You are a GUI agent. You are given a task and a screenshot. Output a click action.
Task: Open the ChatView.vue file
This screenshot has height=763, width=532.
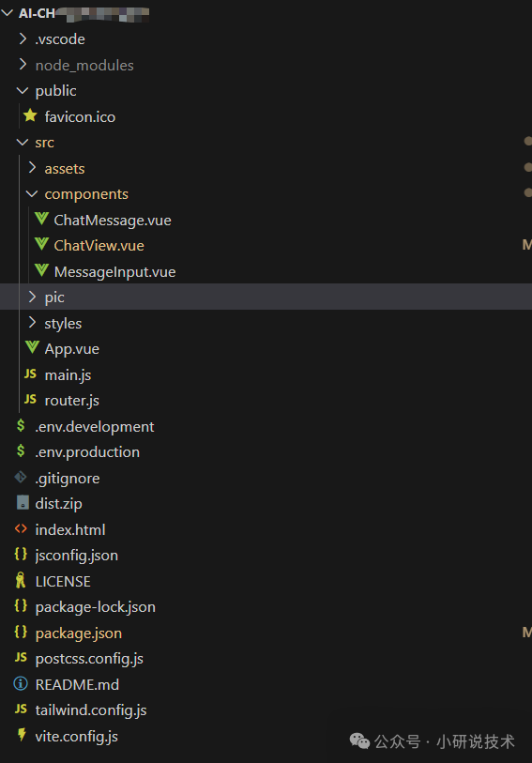tap(99, 246)
